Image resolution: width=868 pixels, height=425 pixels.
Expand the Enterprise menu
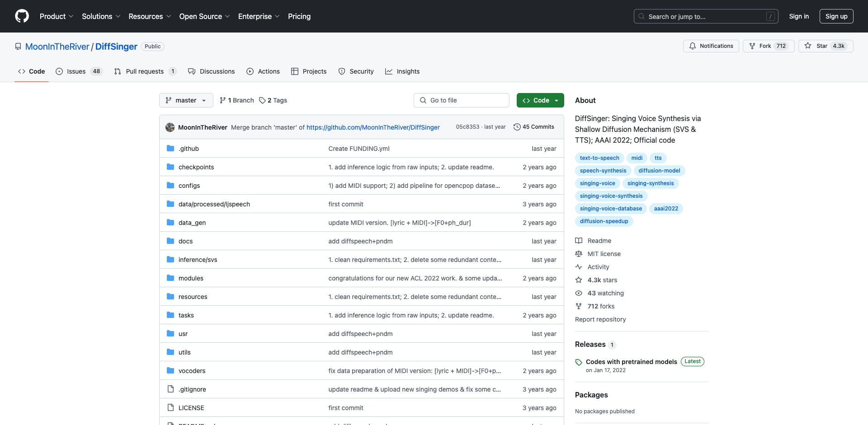pos(259,16)
